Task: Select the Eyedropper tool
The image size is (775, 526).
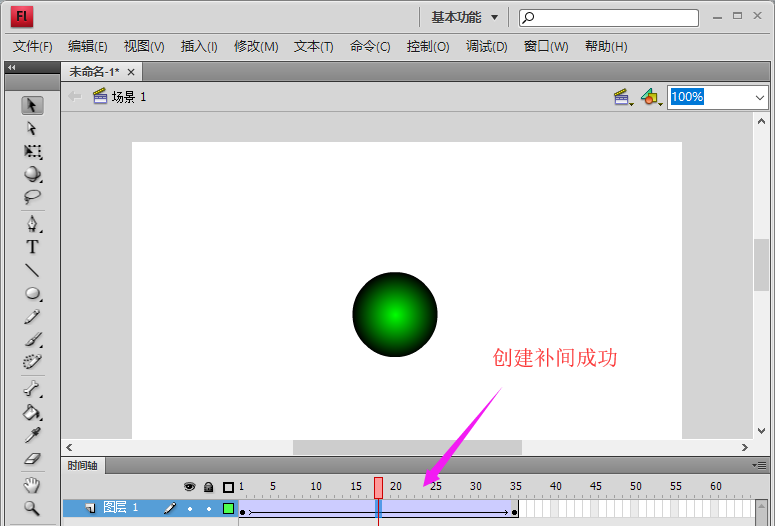Action: 32,436
